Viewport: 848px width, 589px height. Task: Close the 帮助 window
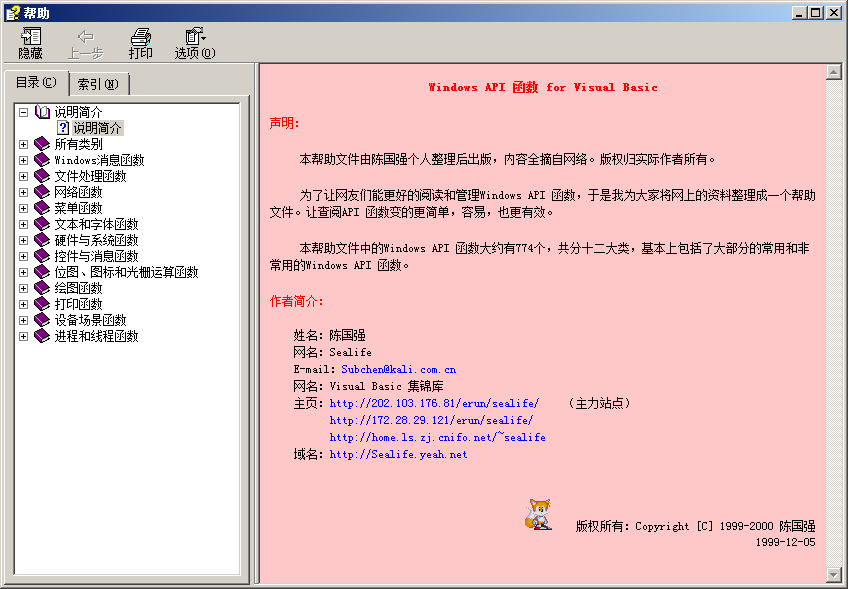[x=834, y=12]
